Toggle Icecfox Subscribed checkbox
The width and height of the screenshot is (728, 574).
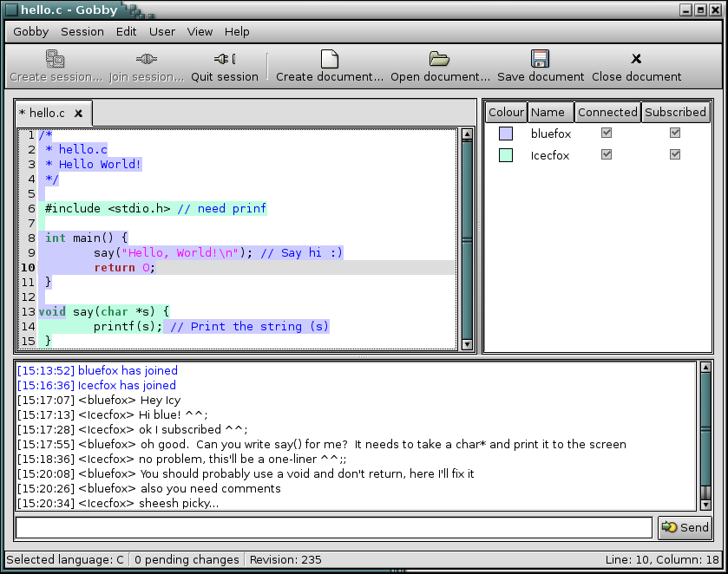coord(675,154)
